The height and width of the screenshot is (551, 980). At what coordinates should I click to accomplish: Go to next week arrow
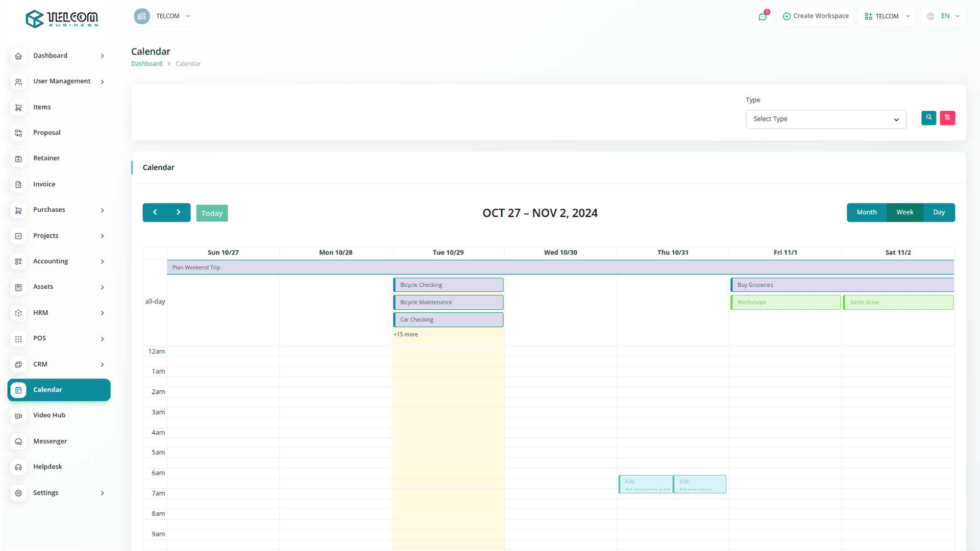click(x=178, y=212)
